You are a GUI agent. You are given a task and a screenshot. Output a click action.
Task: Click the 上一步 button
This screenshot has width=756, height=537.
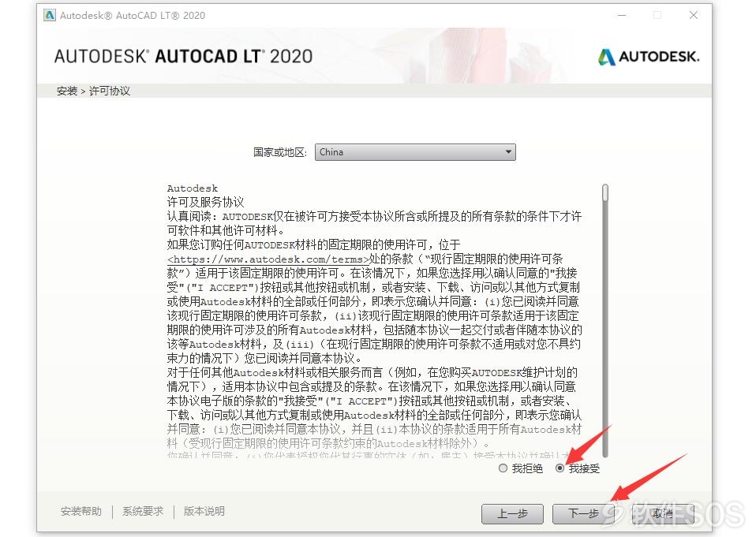click(512, 514)
